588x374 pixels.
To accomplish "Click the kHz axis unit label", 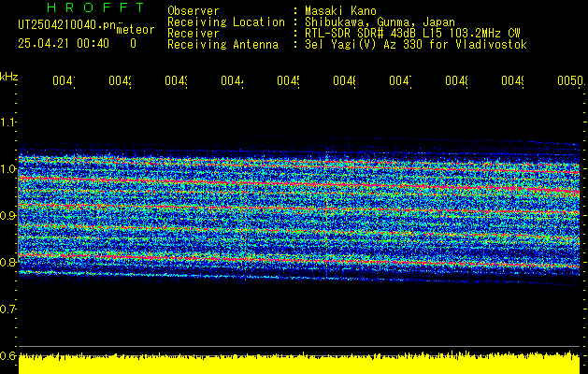I will pyautogui.click(x=8, y=77).
